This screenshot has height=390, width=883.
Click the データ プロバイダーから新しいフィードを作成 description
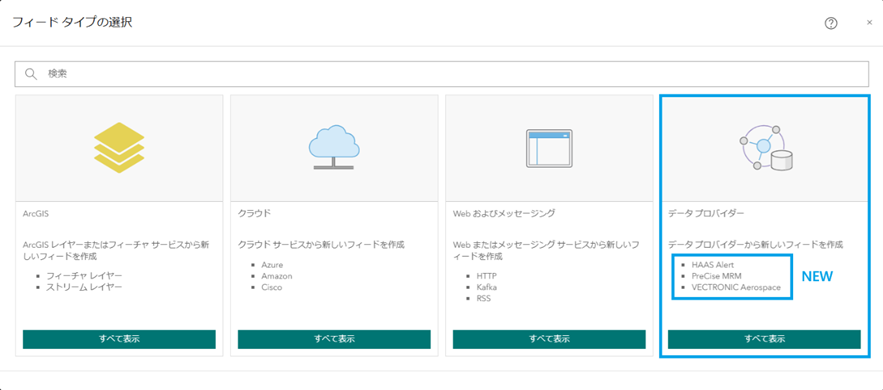755,245
